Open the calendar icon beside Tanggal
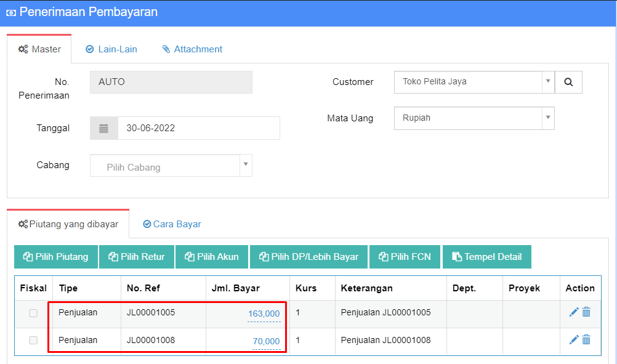617x364 pixels. coord(104,128)
